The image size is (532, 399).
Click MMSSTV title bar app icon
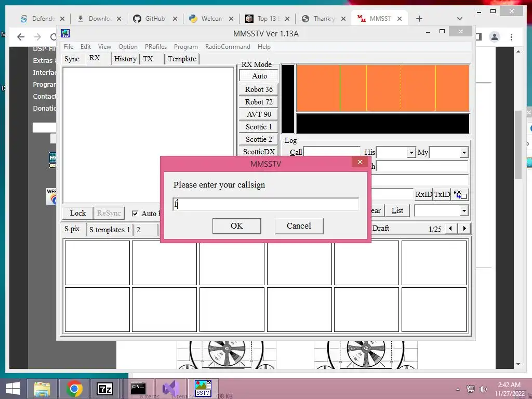click(x=65, y=33)
